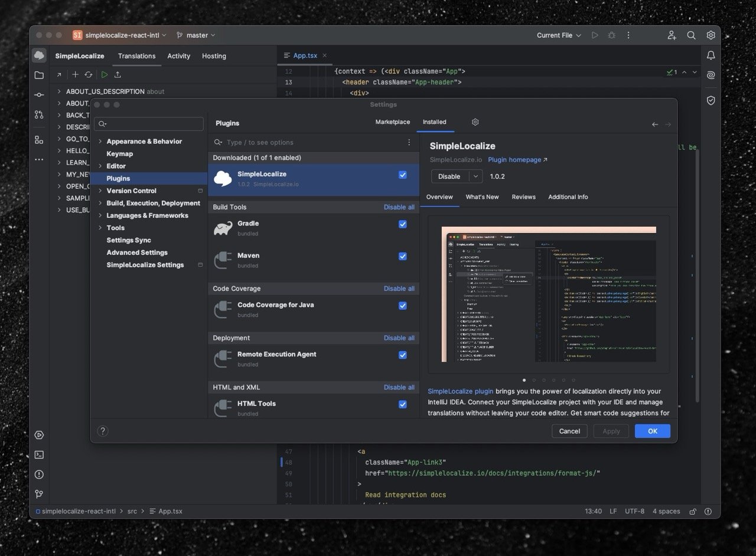This screenshot has width=756, height=556.
Task: Open the Terminal tool window
Action: (39, 454)
